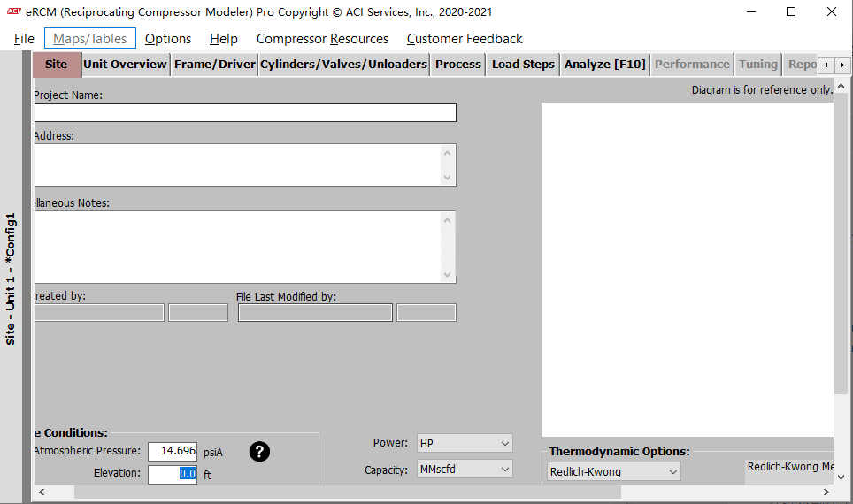
Task: Minimize the eRCM window
Action: pos(751,12)
